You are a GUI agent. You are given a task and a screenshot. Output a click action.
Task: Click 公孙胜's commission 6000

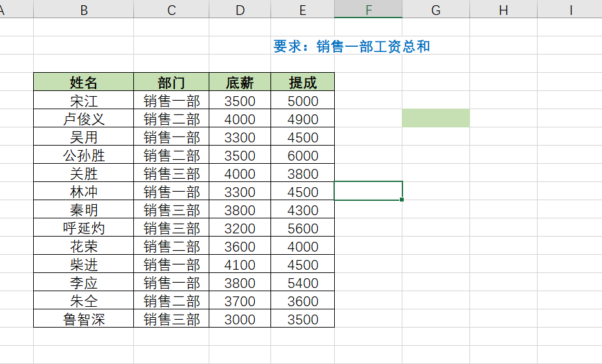(302, 155)
